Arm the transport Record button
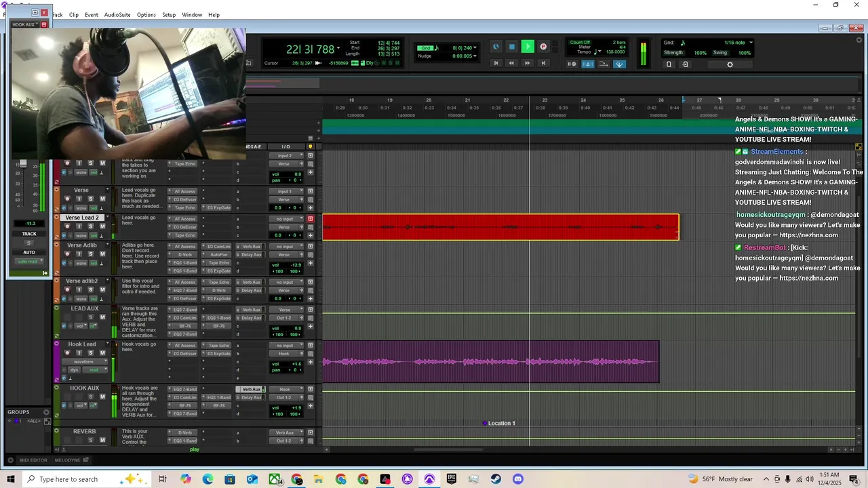 (543, 47)
